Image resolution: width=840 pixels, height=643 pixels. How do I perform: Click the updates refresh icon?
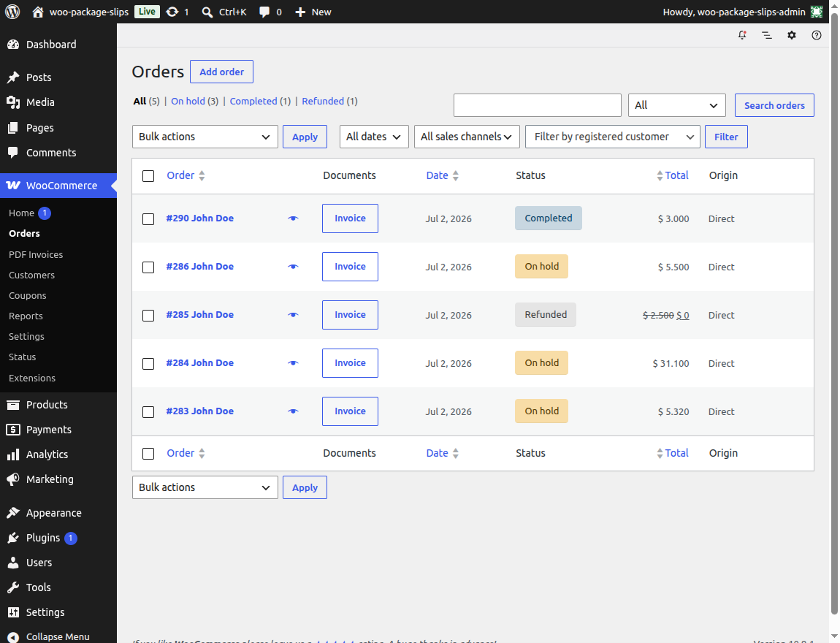172,12
